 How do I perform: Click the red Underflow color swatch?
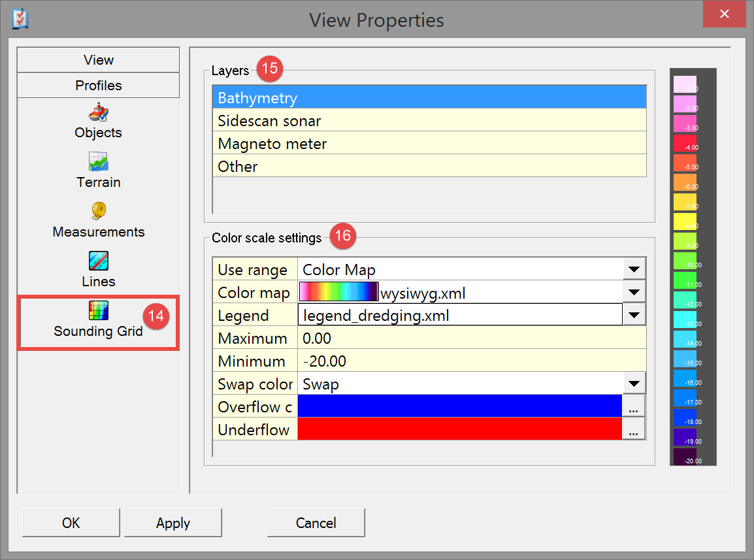(x=460, y=429)
